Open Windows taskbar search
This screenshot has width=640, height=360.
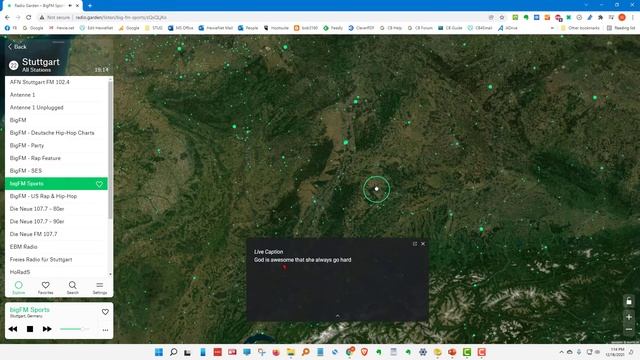point(173,352)
